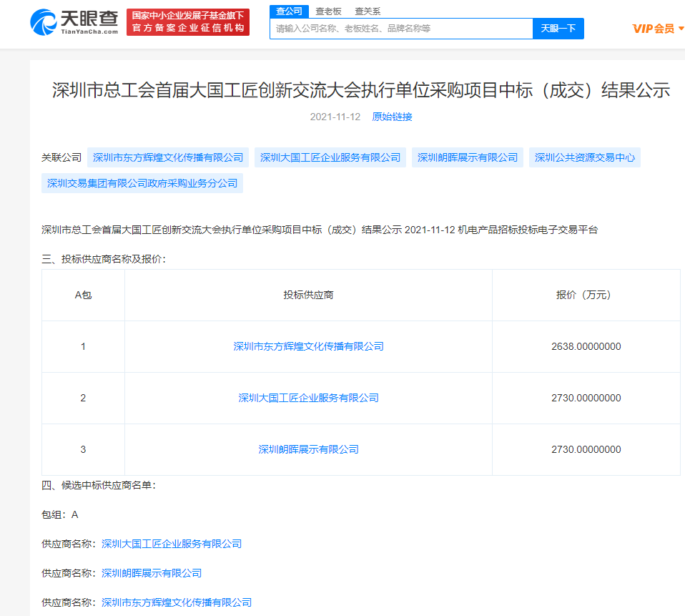Click the 2730.00000000 quote in row 2
Screen dimensions: 685x616
pos(586,398)
